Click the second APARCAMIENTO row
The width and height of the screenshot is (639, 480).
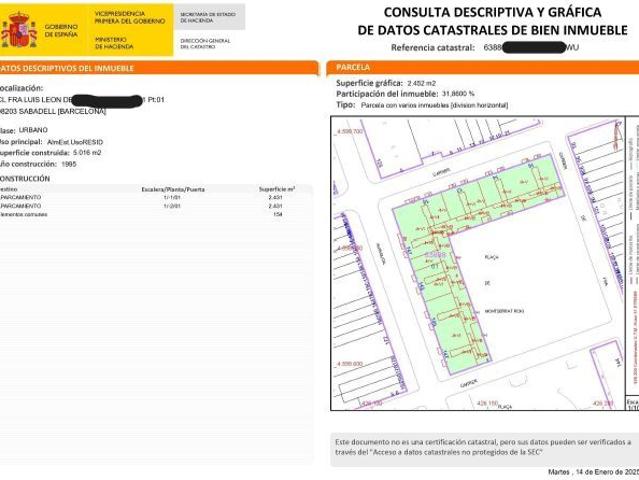coord(156,206)
